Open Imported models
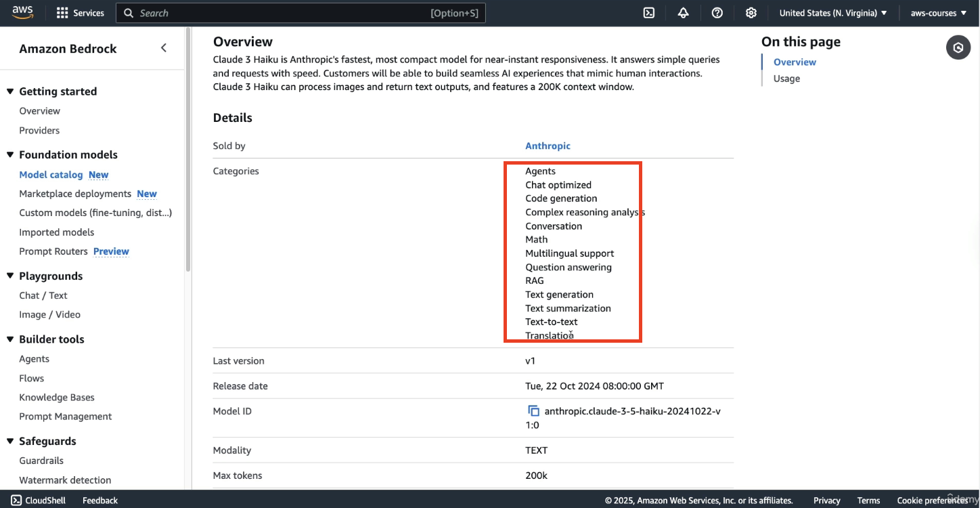 coord(57,232)
